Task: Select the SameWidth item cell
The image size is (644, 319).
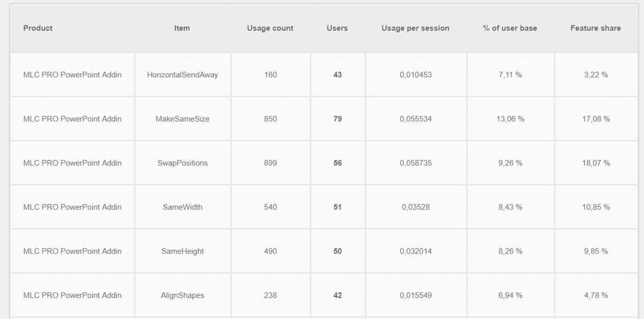Action: pyautogui.click(x=182, y=207)
